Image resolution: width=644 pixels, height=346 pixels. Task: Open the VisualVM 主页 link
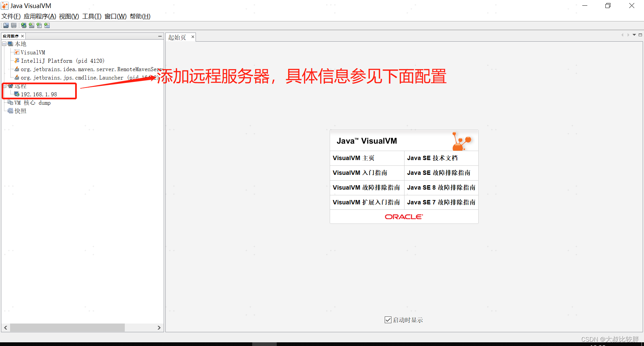(x=354, y=158)
